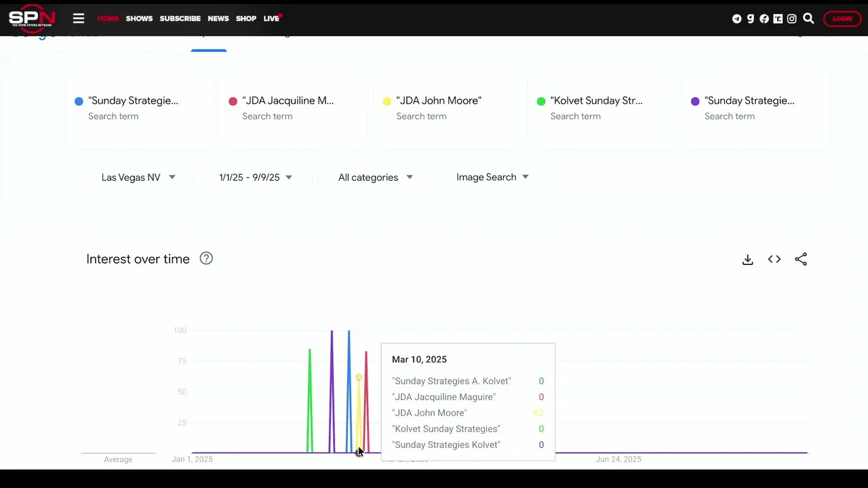Open the 1/1/25 - 9/9/25 date range dropdown
Screen dimensions: 868x488
[x=256, y=177]
